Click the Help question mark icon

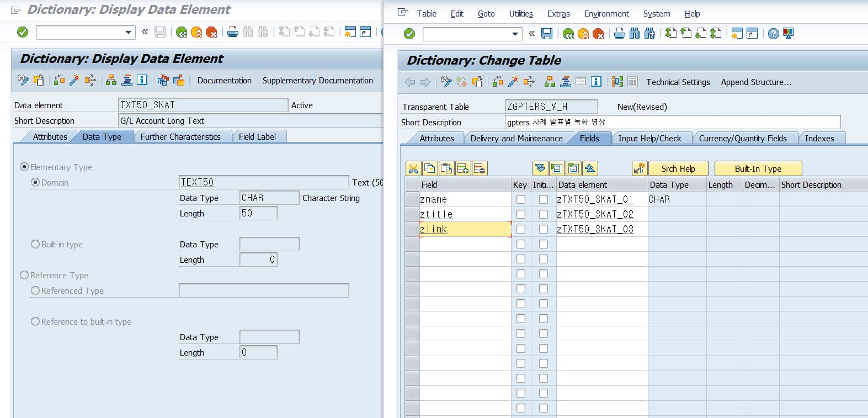coord(773,34)
